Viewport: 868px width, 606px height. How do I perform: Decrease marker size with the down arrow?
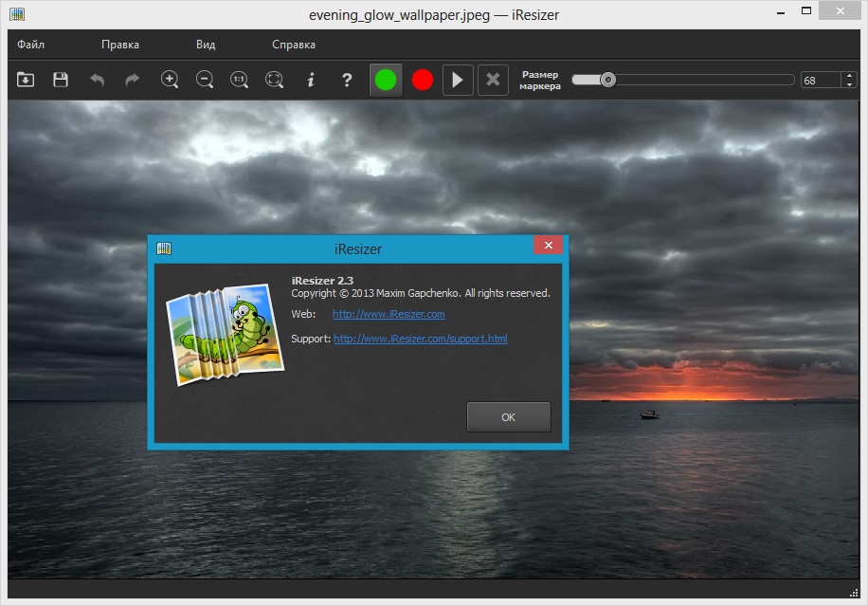[849, 84]
